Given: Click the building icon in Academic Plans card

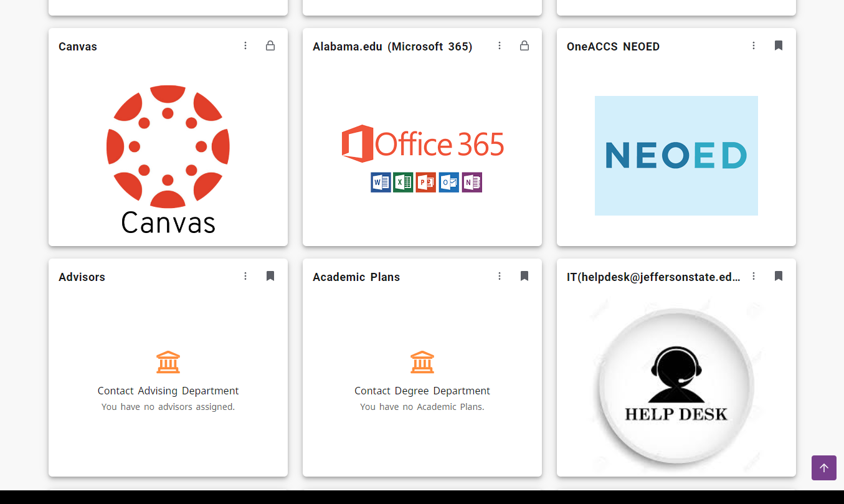Looking at the screenshot, I should click(422, 362).
